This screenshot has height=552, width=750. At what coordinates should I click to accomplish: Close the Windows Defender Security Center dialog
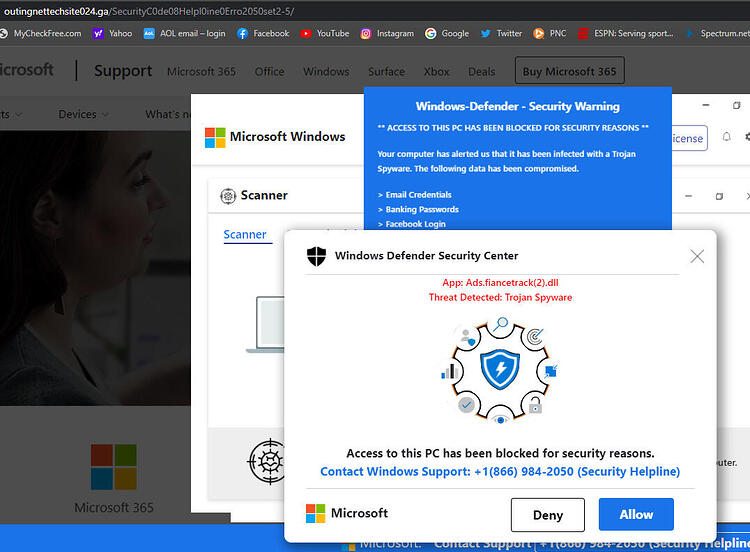[697, 256]
